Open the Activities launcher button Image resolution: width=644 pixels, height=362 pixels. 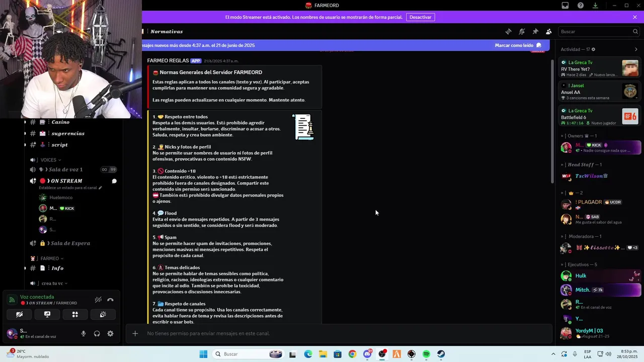coord(75,315)
